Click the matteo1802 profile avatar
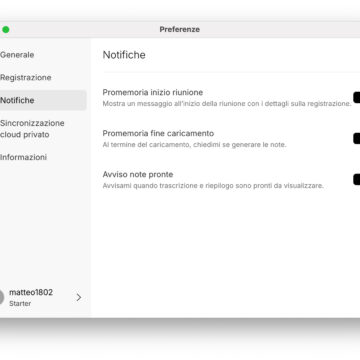Screen dimensions: 360x360 point(2,297)
